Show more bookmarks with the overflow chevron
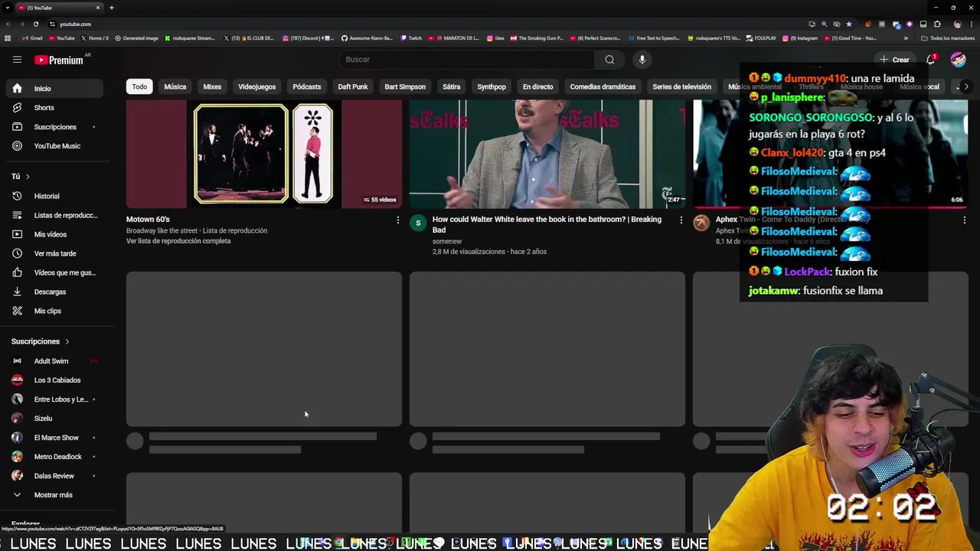The image size is (980, 551). pyautogui.click(x=906, y=38)
